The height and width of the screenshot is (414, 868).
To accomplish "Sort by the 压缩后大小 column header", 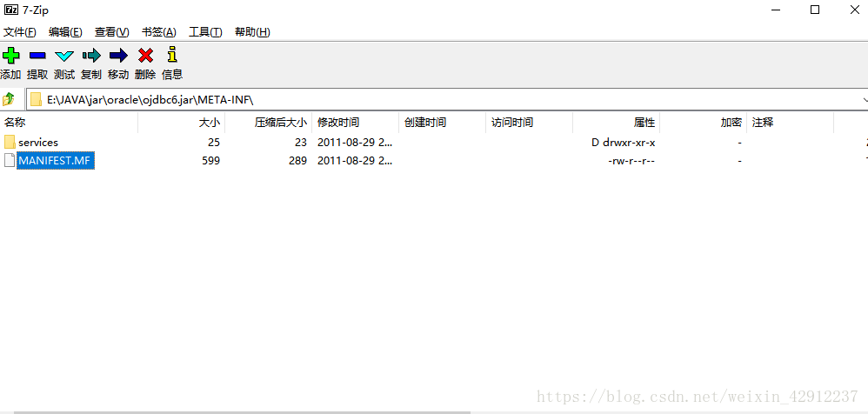I will (x=269, y=123).
